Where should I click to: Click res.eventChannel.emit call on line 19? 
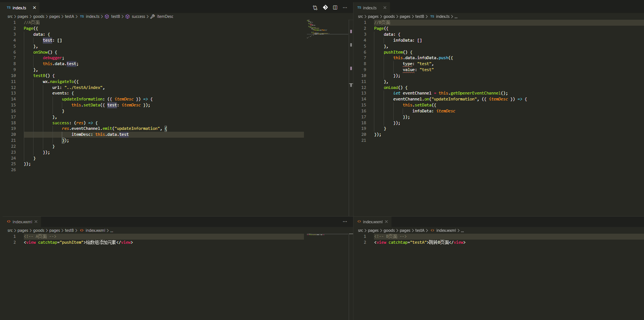86,128
